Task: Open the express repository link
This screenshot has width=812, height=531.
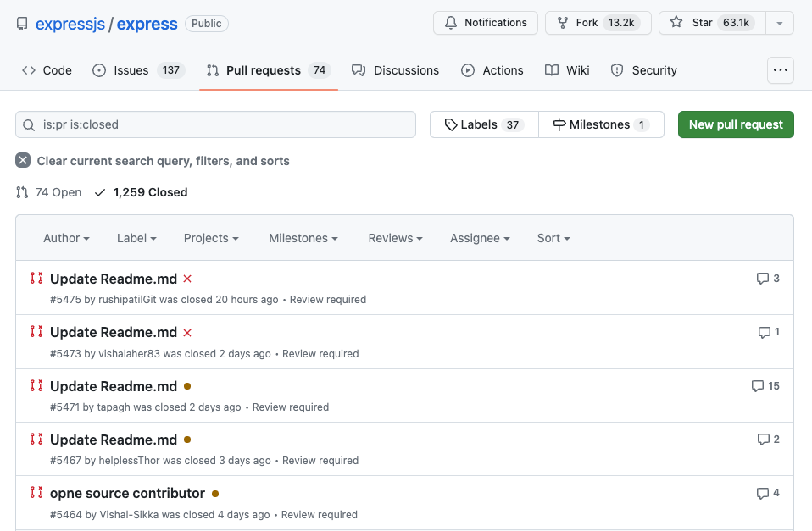Action: tap(147, 24)
